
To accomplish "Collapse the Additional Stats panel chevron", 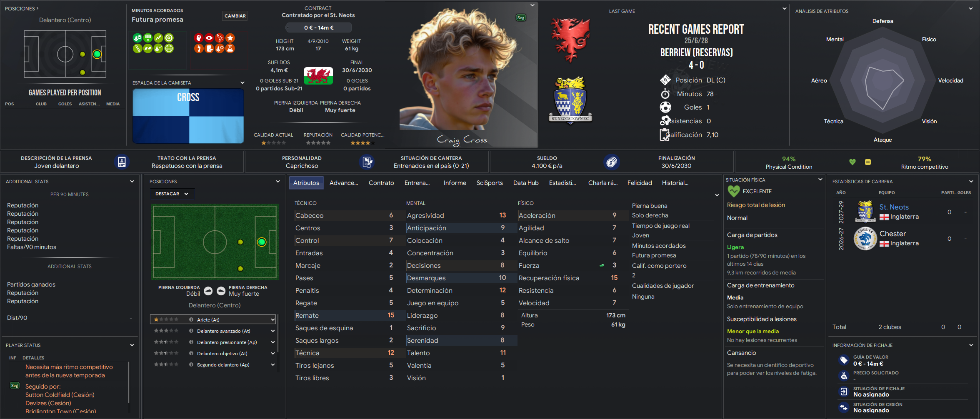I will [x=132, y=182].
